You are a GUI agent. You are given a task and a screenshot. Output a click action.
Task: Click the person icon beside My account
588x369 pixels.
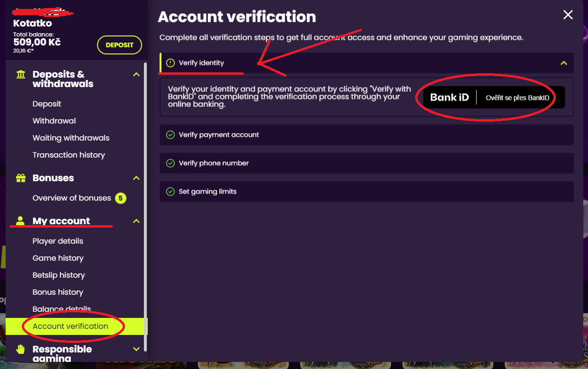tap(20, 221)
